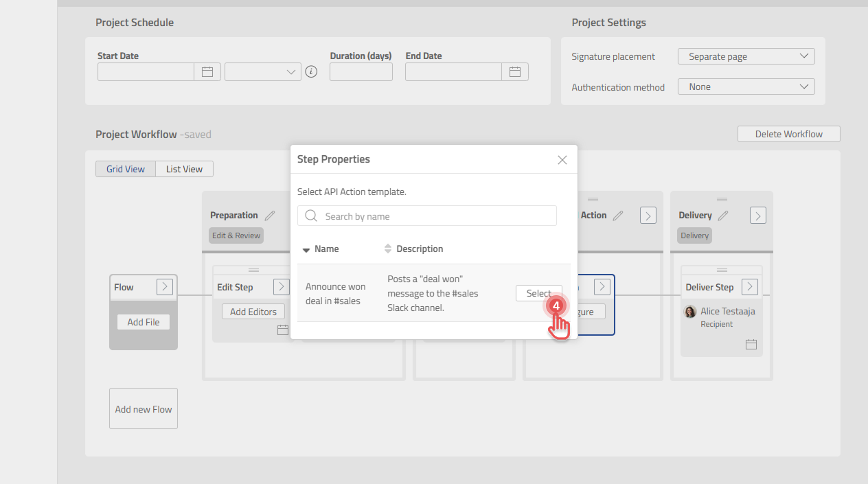Screen dimensions: 868x484
Task: Click Add Editors in Edit Step
Action: pyautogui.click(x=253, y=312)
